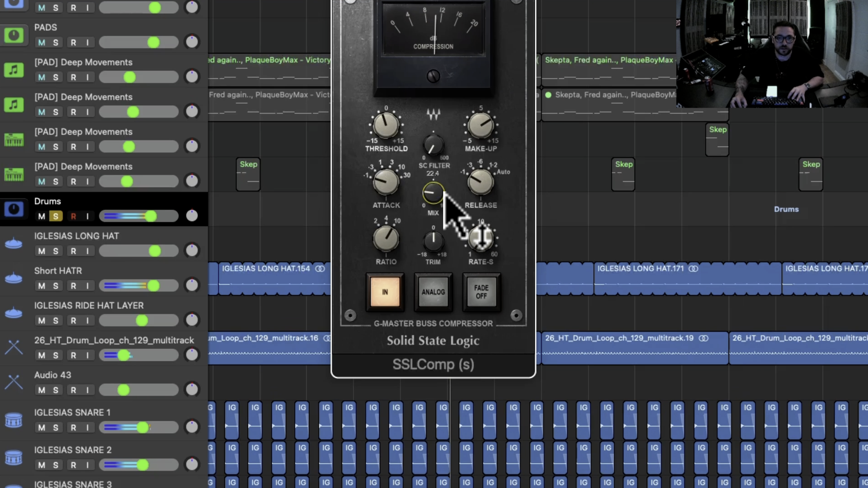Viewport: 868px width, 488px height.
Task: Click the Audio 43 pan knob
Action: coord(192,390)
